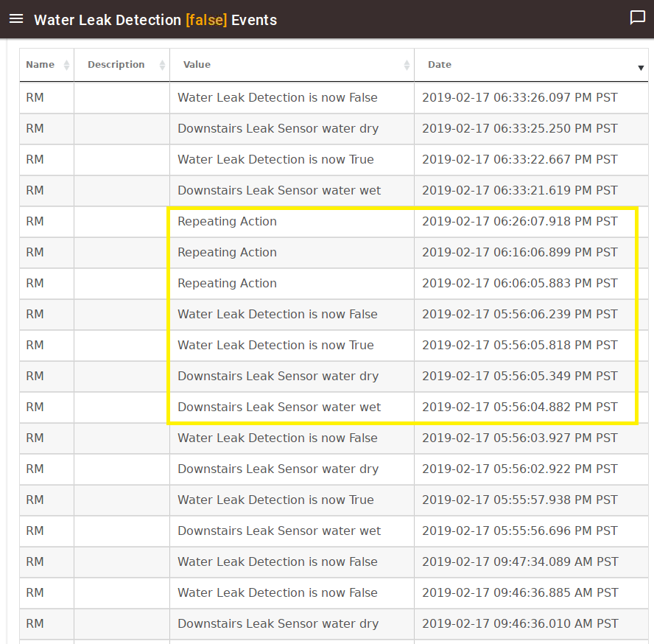Select date 2019-02-17 09:46:36.885 AM PST
The image size is (654, 644).
click(520, 592)
